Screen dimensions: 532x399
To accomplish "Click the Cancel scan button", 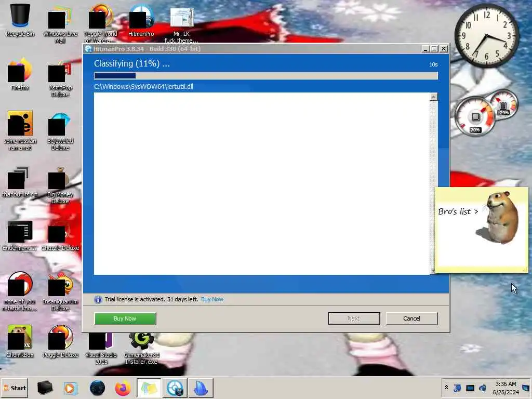I will click(x=411, y=318).
